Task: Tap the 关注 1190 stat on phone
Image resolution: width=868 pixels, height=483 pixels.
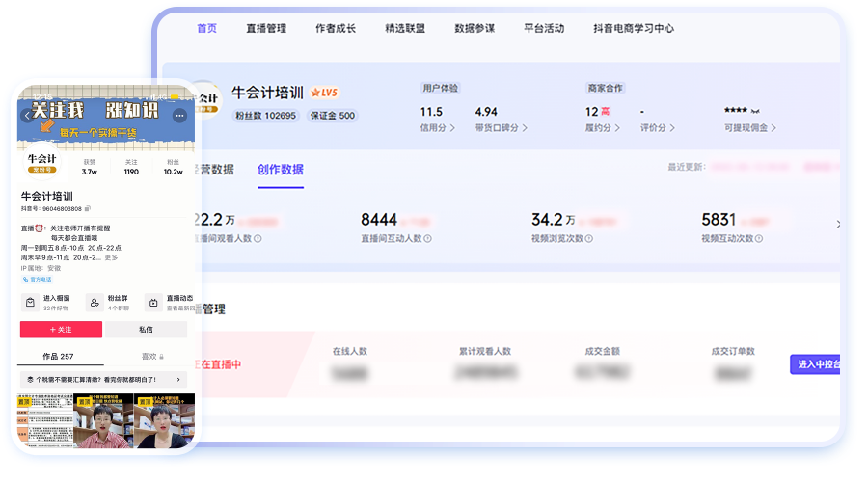Action: coord(131,167)
